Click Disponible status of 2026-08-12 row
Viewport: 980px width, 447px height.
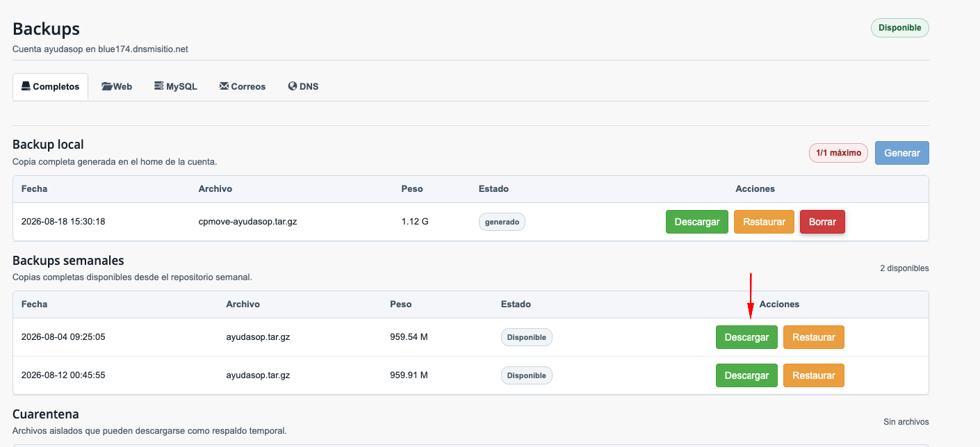pyautogui.click(x=526, y=375)
